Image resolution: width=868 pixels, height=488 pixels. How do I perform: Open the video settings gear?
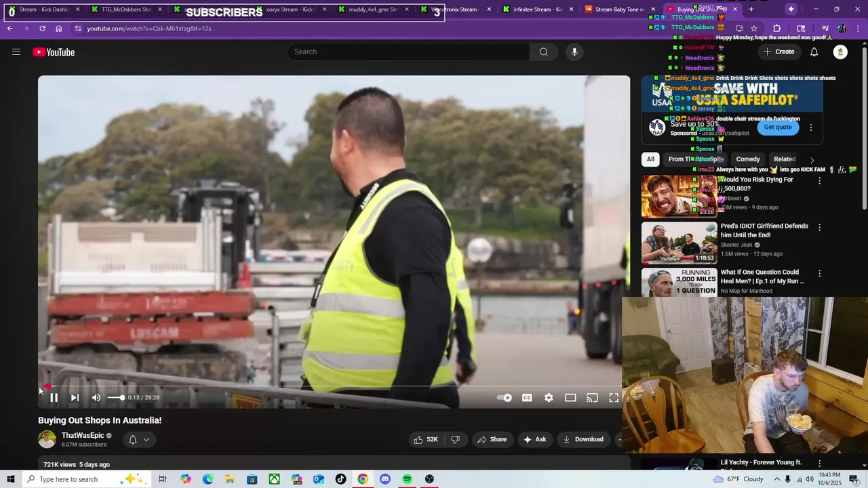click(549, 398)
